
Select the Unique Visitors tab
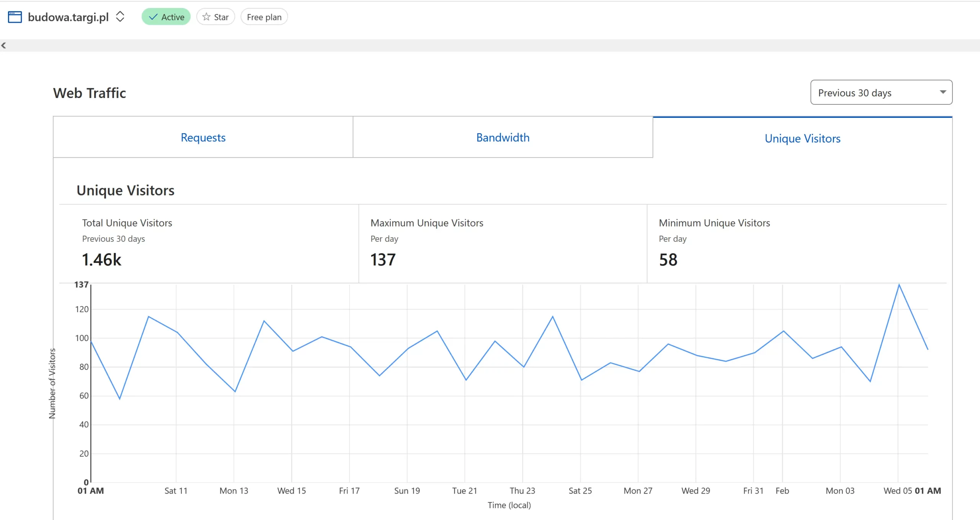click(x=802, y=138)
